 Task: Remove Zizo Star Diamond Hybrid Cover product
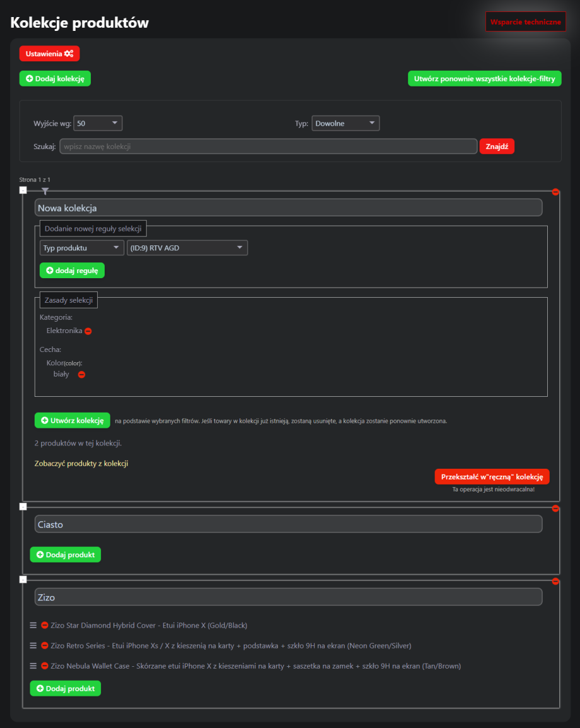45,626
